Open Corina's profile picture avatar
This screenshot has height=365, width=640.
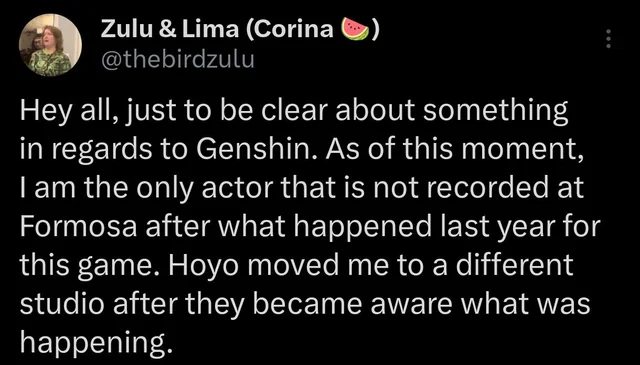coord(51,45)
